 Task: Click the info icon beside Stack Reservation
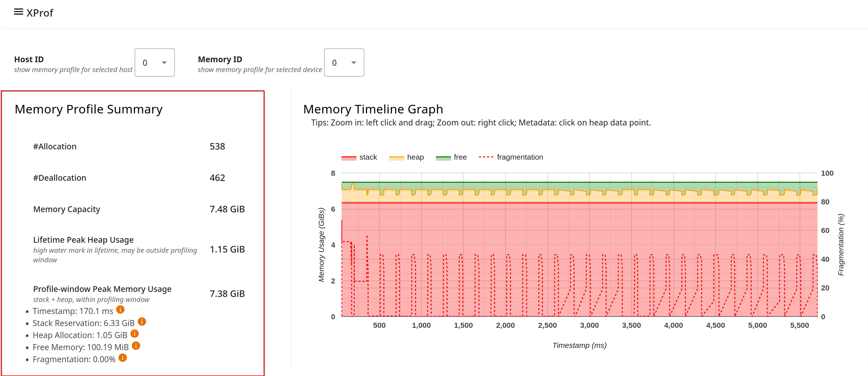pyautogui.click(x=142, y=322)
